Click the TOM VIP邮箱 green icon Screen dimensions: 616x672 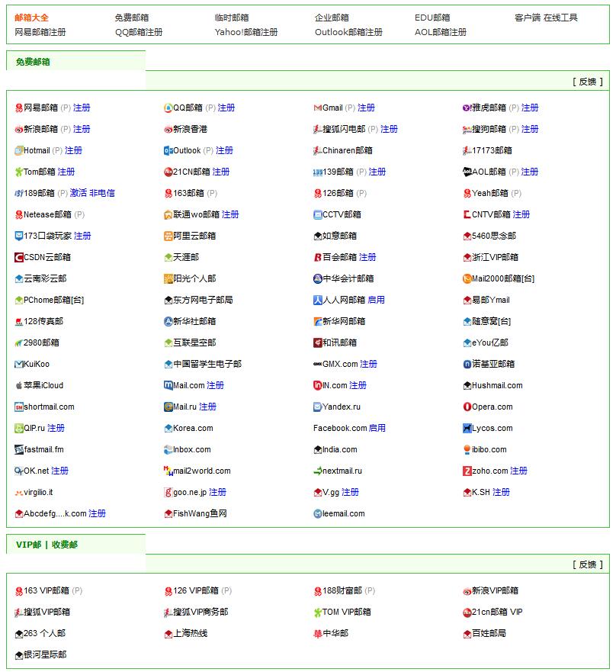[x=317, y=613]
